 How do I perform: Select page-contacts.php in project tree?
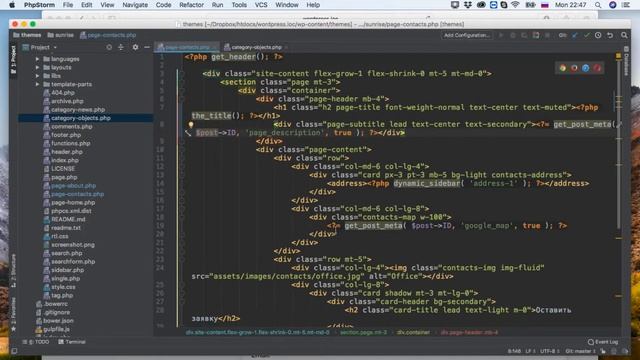click(78, 194)
